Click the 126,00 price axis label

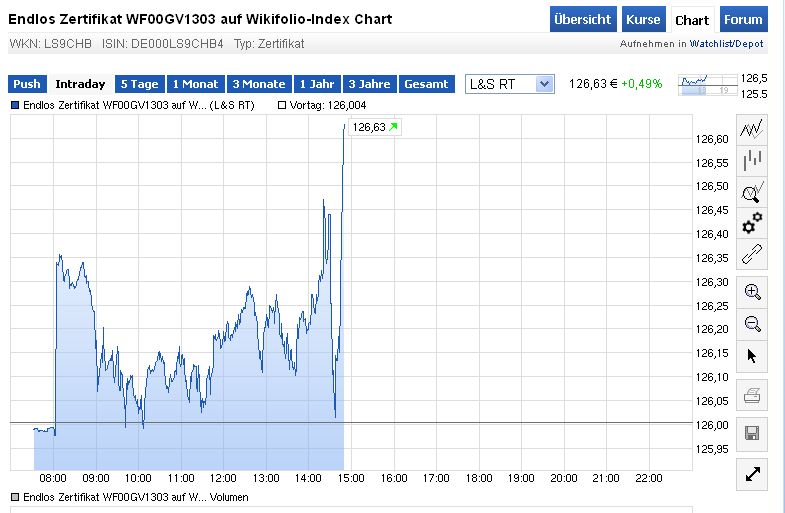[x=712, y=425]
